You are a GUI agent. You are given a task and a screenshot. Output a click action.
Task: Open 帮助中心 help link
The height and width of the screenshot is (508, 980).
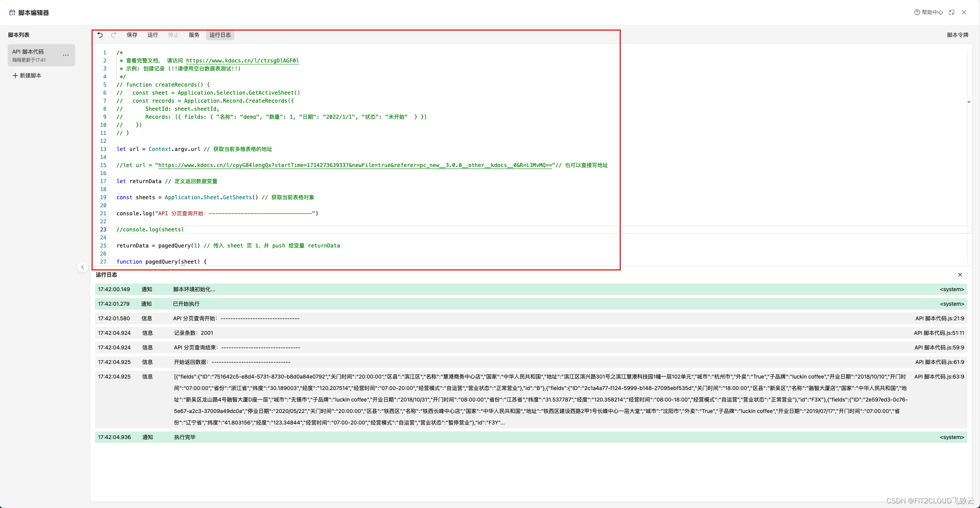[x=928, y=12]
